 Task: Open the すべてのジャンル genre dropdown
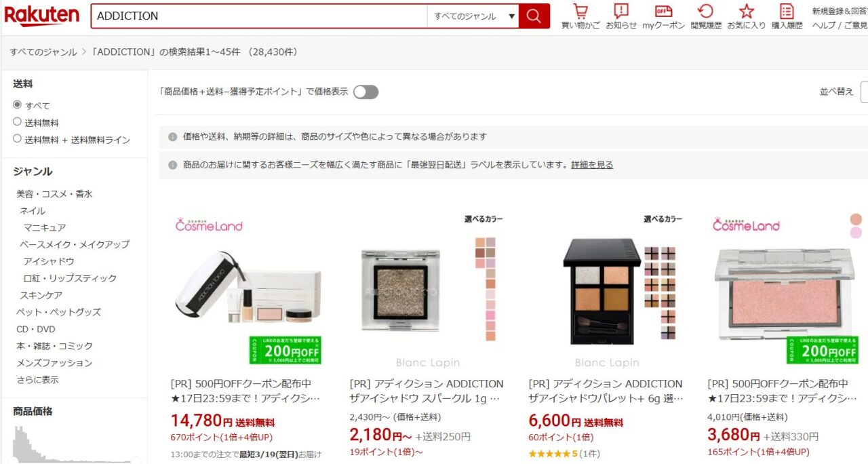(x=473, y=16)
